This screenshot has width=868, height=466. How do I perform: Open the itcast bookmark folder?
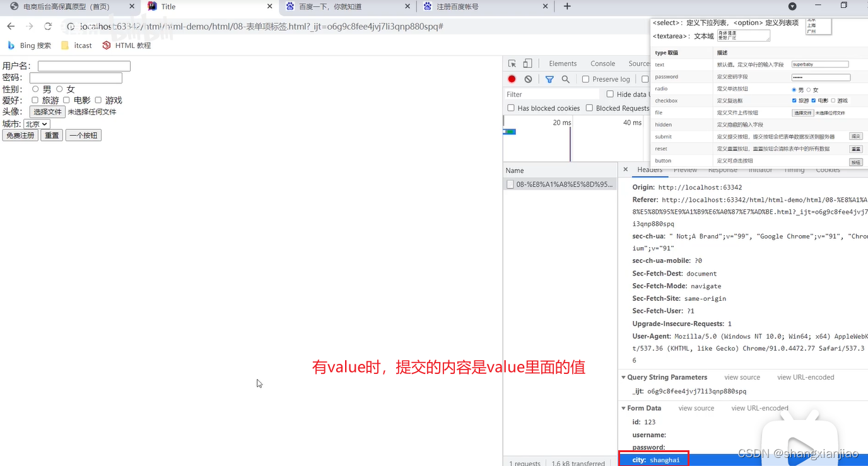tap(76, 45)
